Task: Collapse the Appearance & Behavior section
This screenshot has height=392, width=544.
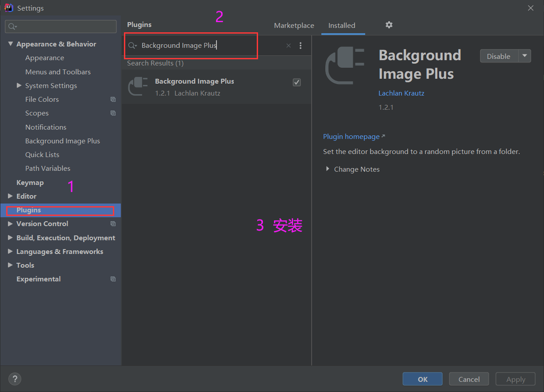Action: [11, 44]
